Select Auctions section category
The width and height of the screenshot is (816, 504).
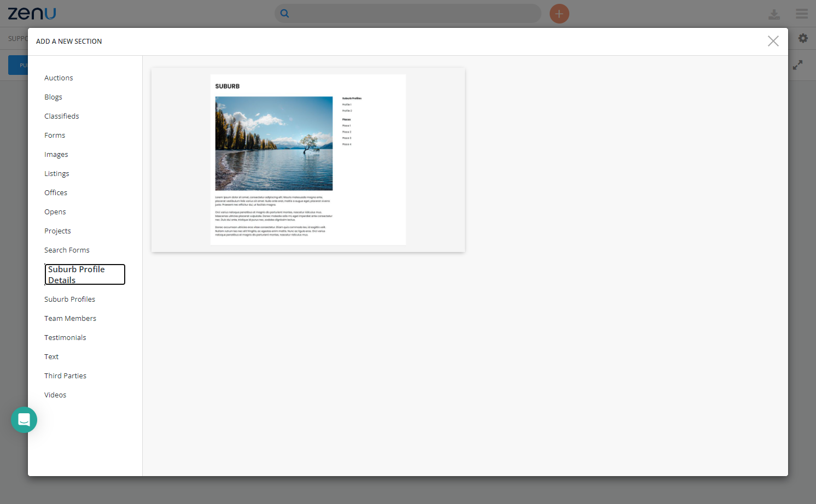click(59, 78)
